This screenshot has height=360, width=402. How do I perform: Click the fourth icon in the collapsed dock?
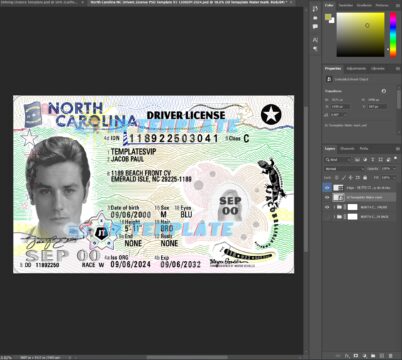pyautogui.click(x=315, y=40)
